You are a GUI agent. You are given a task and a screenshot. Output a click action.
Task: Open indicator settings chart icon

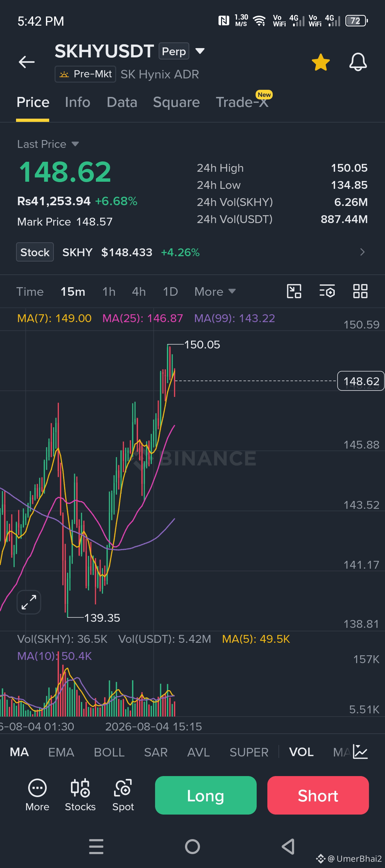tap(360, 752)
